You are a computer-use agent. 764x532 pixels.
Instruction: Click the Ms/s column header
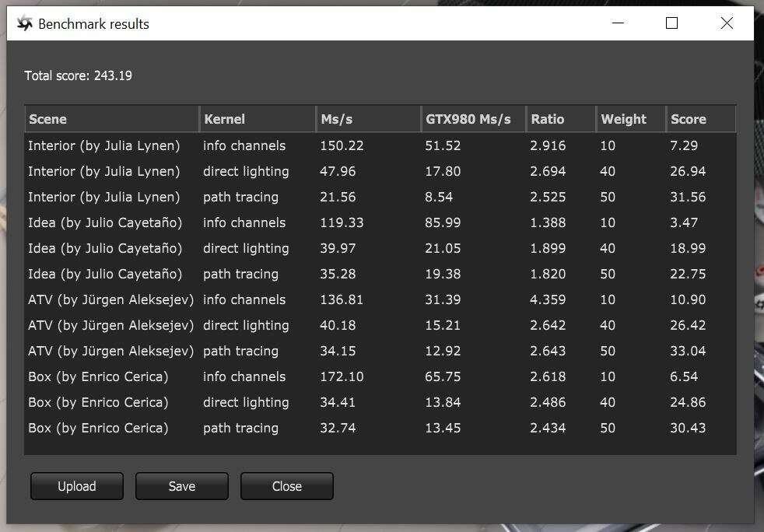[367, 119]
